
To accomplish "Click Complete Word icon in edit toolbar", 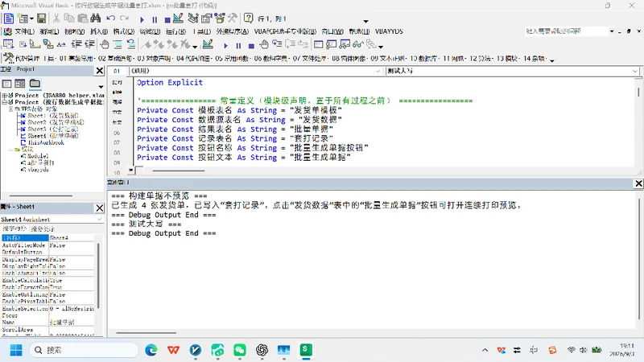I will [x=61, y=44].
